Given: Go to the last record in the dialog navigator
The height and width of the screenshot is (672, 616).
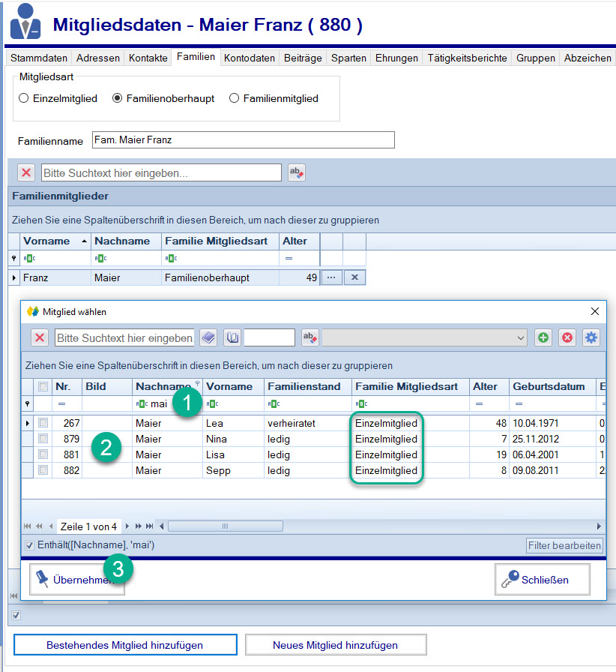Looking at the screenshot, I should pyautogui.click(x=149, y=526).
